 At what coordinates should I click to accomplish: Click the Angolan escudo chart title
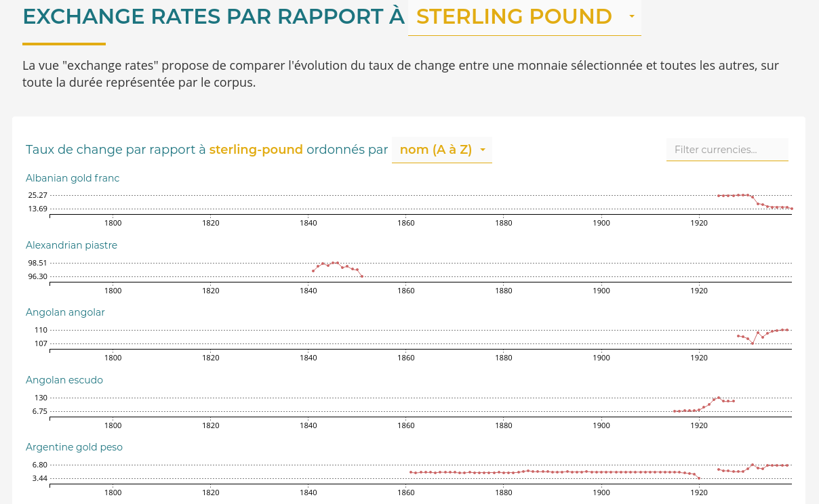click(x=64, y=380)
